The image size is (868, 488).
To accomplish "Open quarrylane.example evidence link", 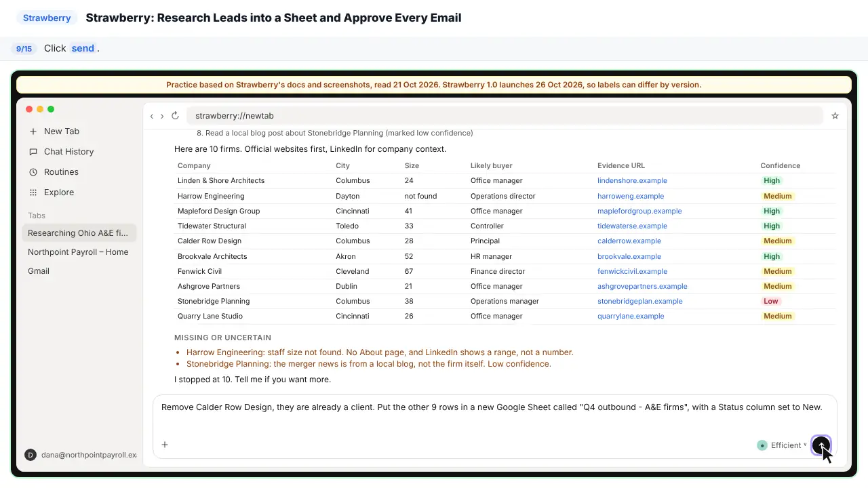I will coord(631,316).
